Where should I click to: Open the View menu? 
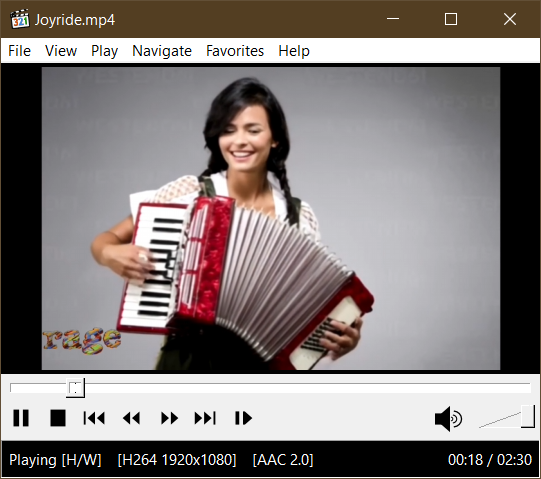pyautogui.click(x=61, y=51)
